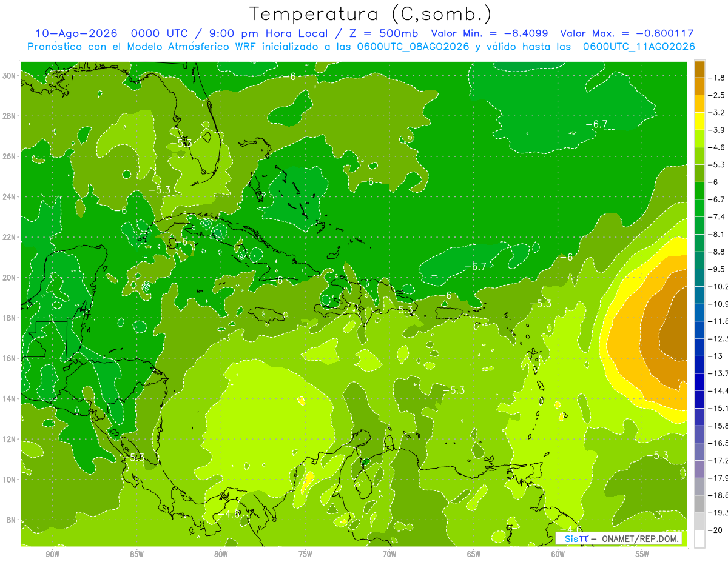This screenshot has height=562, width=728.
Task: Click the '-6.7' contour label near 28N 57W
Action: click(596, 124)
